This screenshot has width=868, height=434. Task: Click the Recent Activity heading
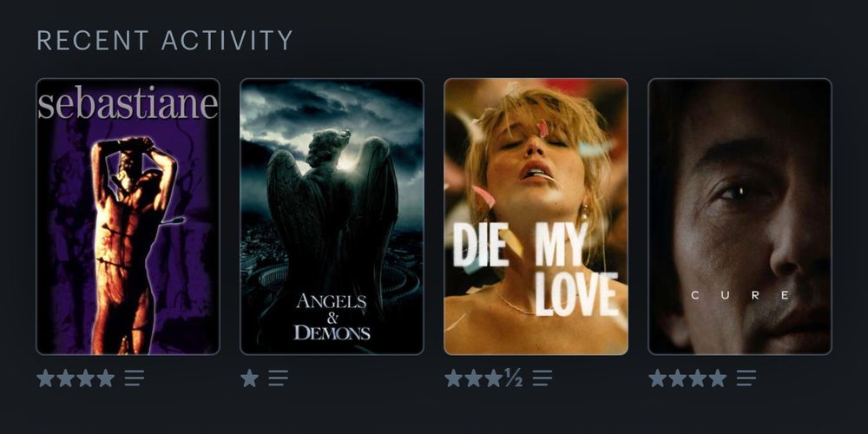164,41
